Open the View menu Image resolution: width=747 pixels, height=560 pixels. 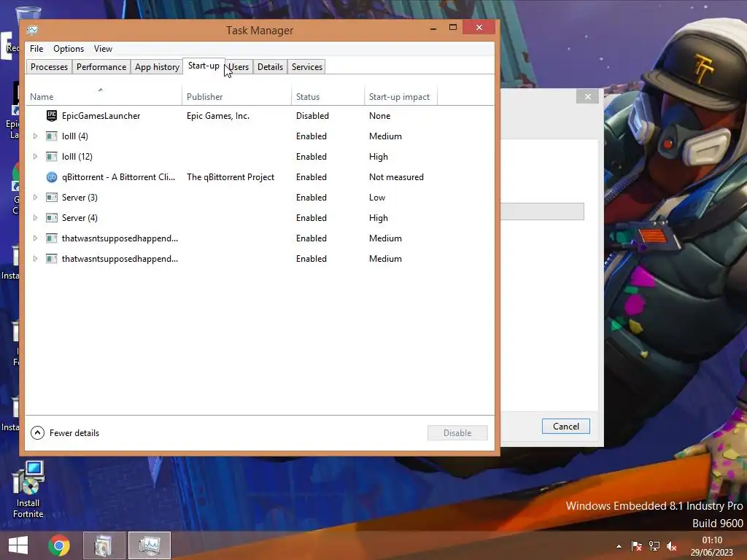[103, 49]
